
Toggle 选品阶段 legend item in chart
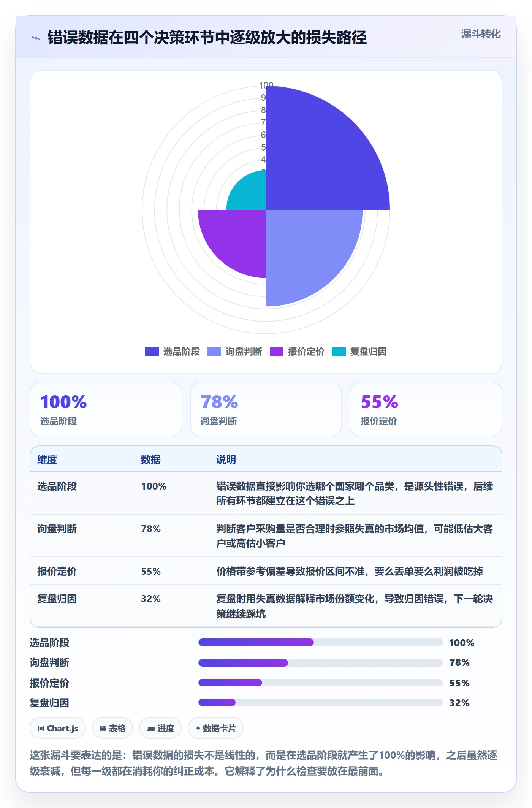pos(173,352)
